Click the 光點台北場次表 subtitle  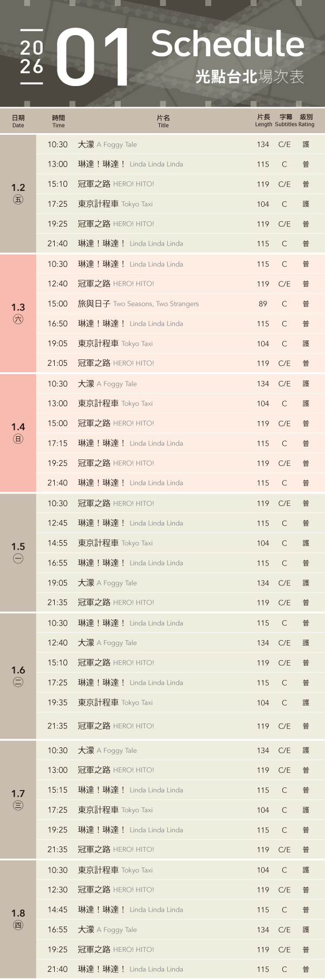250,77
